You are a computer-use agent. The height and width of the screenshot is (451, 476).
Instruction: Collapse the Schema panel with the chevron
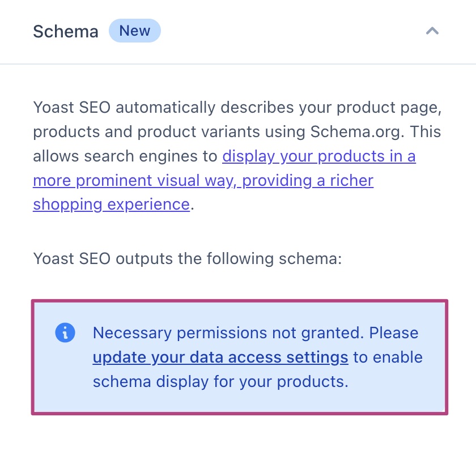pos(432,31)
